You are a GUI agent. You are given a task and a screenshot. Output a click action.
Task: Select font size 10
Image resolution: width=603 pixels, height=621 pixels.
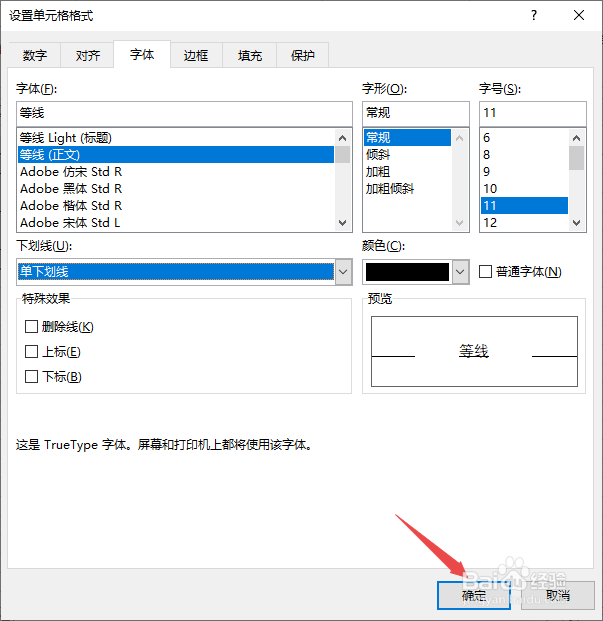(524, 189)
